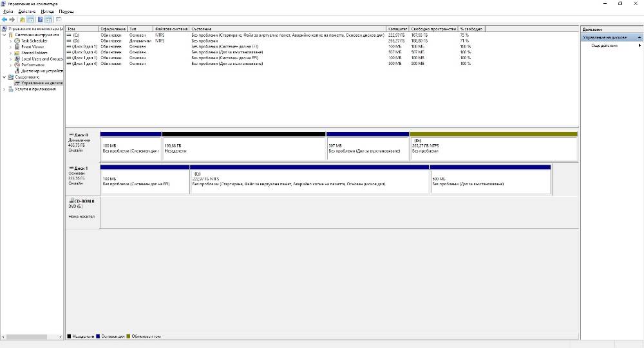Collapse the Системни инструменти node
Screen dimensions: 644x348
pyautogui.click(x=5, y=35)
